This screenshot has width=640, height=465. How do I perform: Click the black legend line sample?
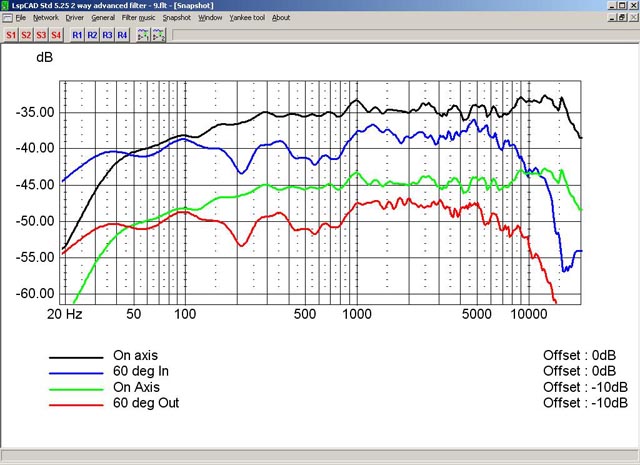(76, 358)
